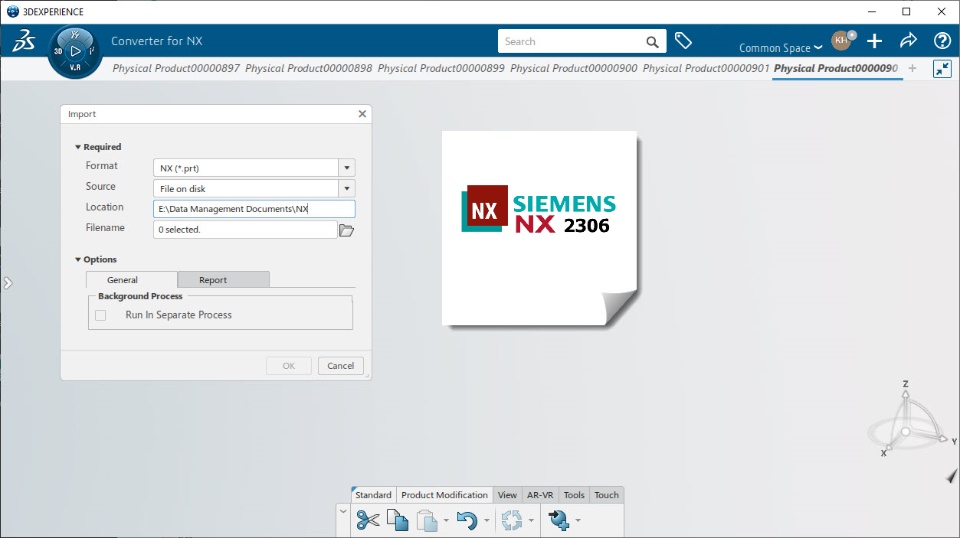This screenshot has width=960, height=538.
Task: Browse files with the folder icon
Action: [347, 230]
